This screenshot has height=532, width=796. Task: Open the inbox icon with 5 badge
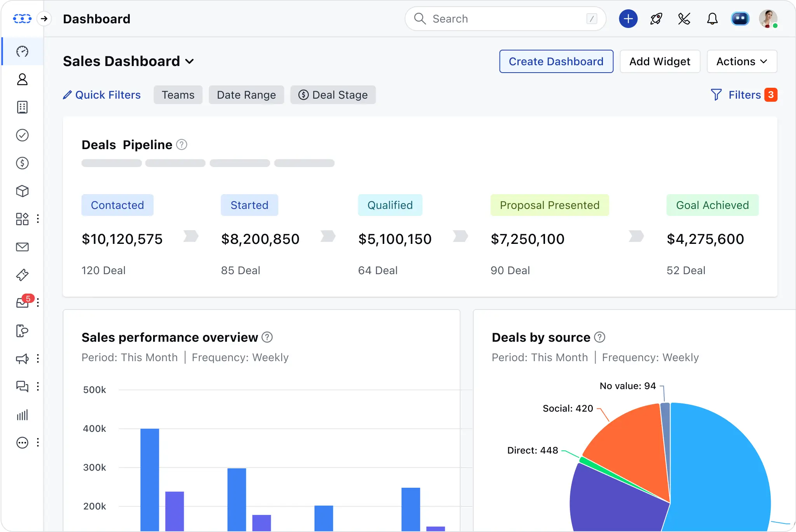coord(22,303)
